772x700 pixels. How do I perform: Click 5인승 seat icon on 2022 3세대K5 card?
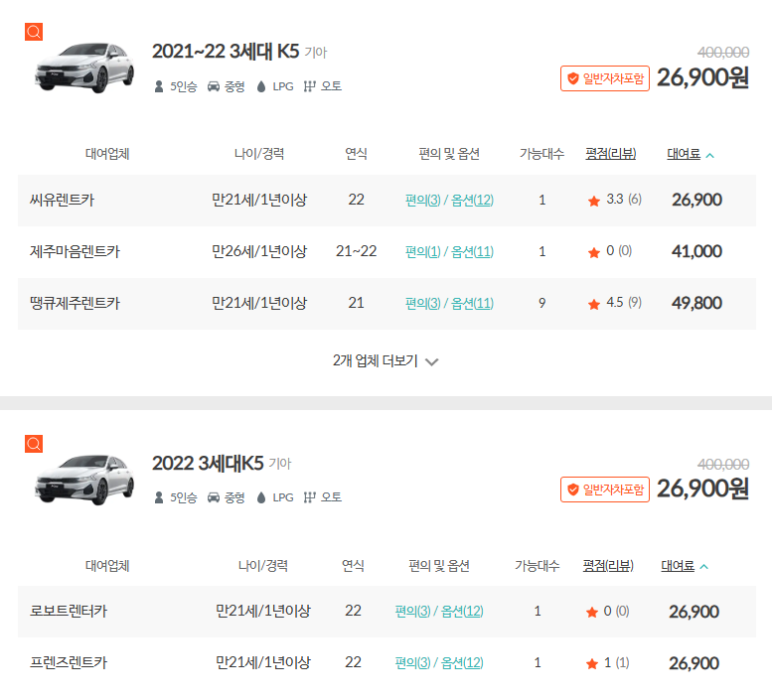(159, 498)
